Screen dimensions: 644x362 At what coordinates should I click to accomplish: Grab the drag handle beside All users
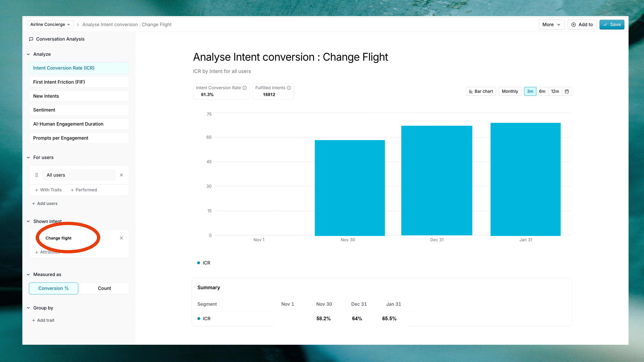pos(37,175)
